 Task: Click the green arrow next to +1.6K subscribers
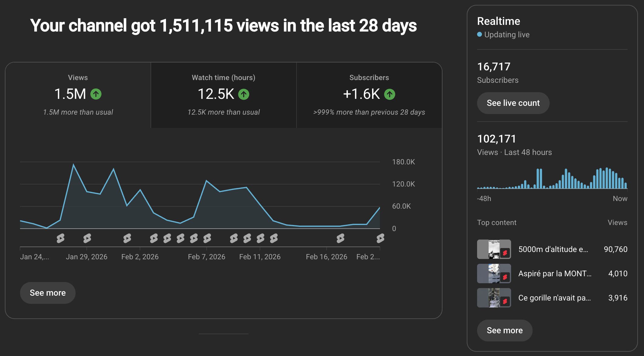(x=390, y=94)
